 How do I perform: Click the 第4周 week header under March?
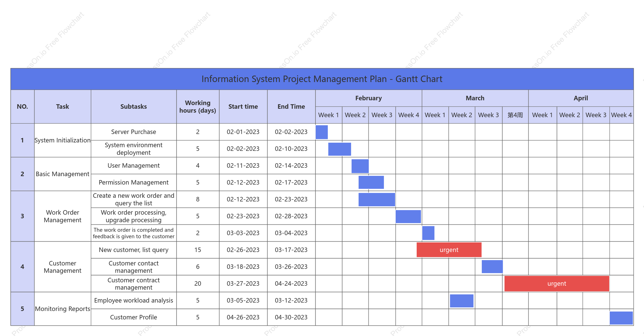515,115
